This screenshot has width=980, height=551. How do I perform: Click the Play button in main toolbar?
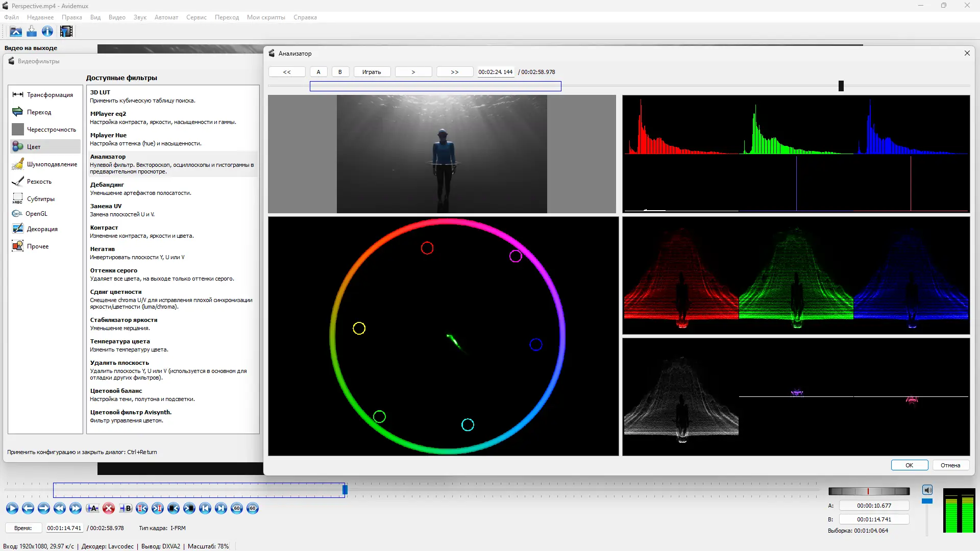(x=12, y=508)
